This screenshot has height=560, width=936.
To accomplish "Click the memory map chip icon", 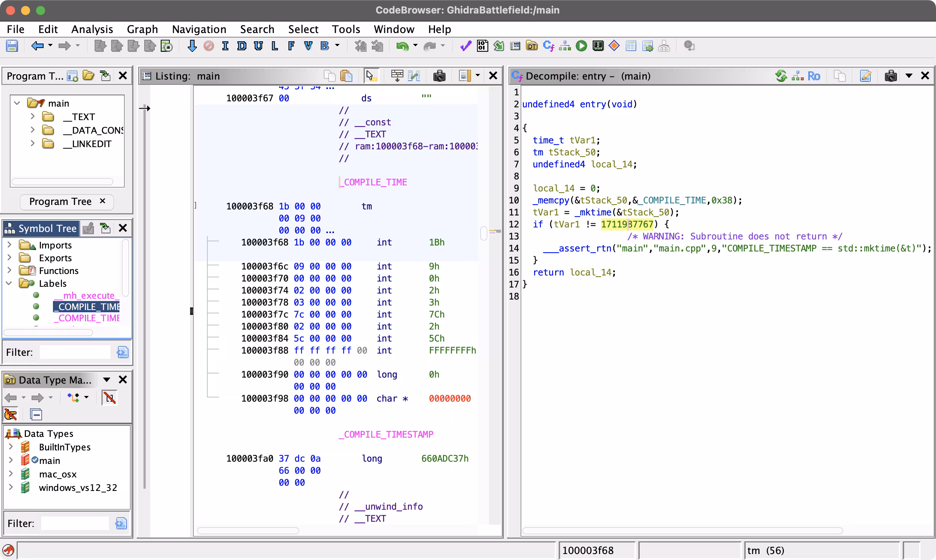I will coord(598,46).
